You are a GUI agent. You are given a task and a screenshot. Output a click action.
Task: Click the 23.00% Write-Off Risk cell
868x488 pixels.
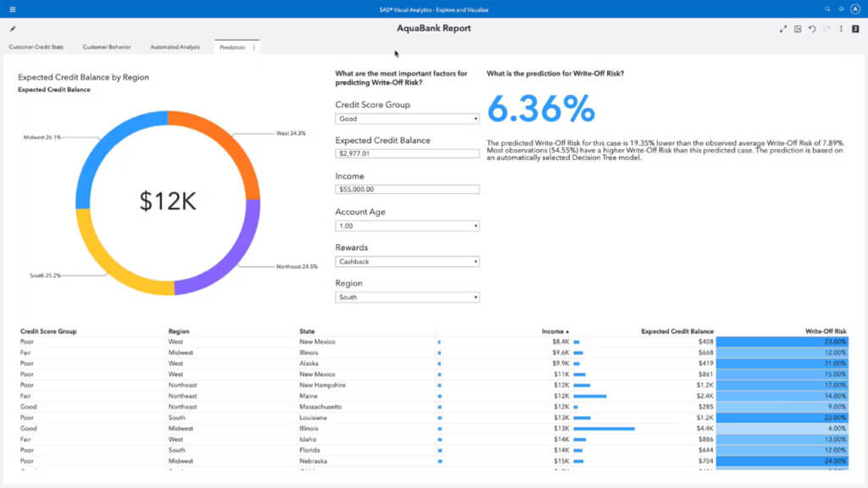pos(782,342)
